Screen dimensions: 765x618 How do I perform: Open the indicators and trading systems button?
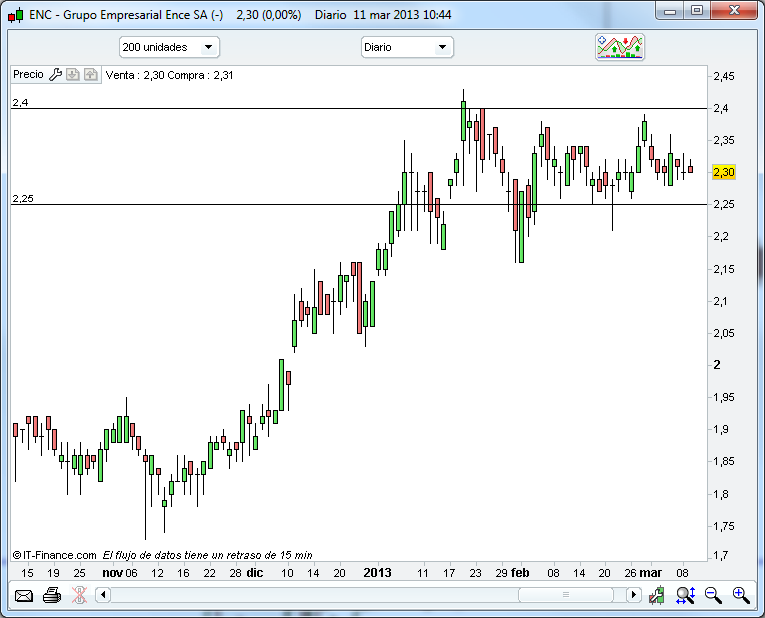[x=620, y=47]
